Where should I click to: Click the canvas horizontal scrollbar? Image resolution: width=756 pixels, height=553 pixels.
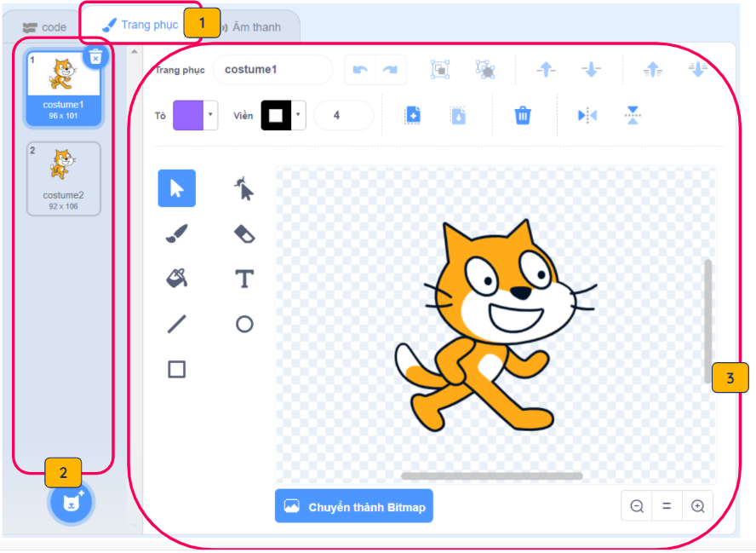[x=492, y=475]
